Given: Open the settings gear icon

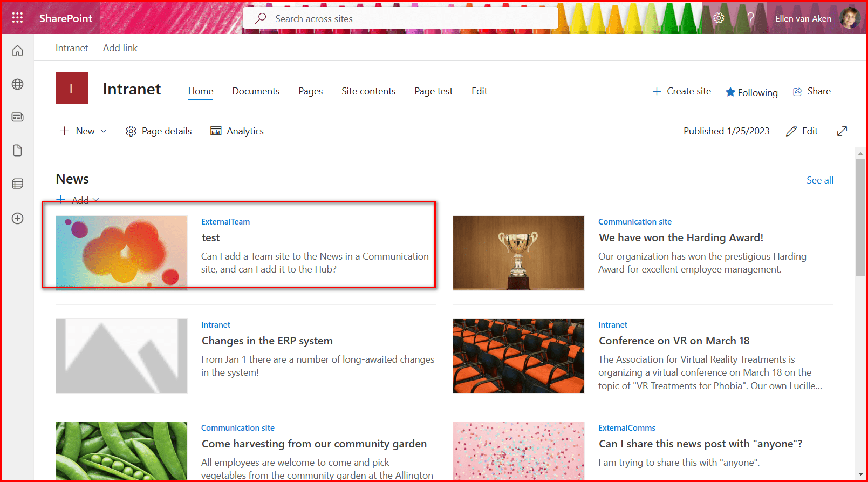Looking at the screenshot, I should coord(719,18).
